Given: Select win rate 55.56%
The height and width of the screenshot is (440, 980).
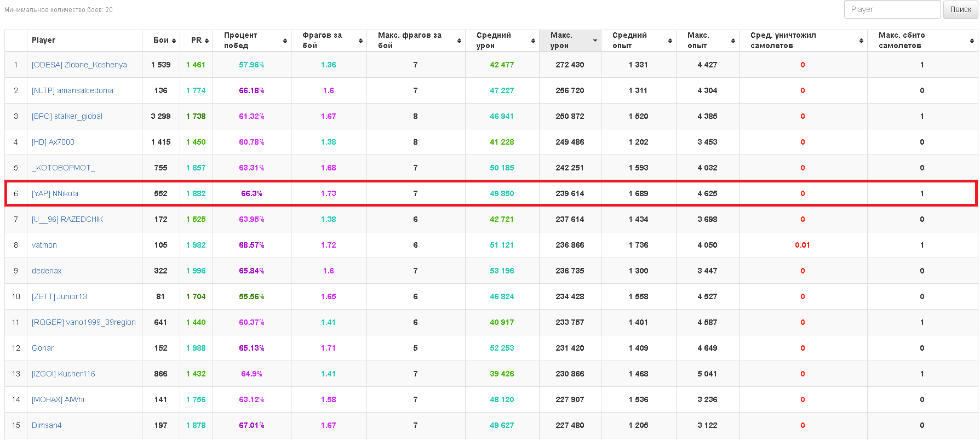Looking at the screenshot, I should (251, 296).
